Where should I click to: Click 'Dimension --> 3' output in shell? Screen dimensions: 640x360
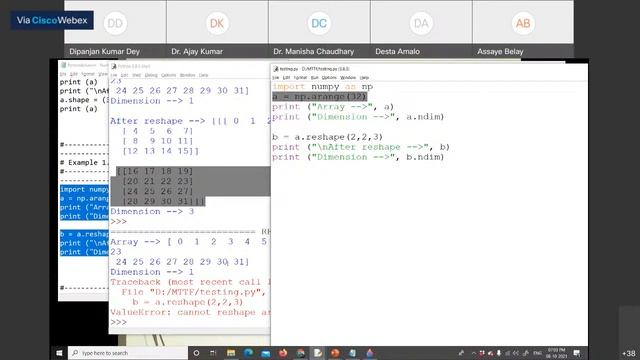tap(152, 211)
